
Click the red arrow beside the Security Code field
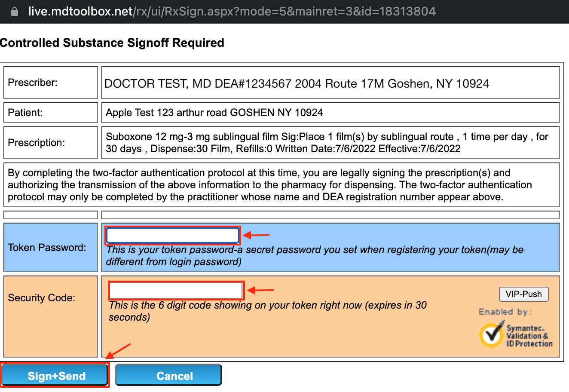[261, 291]
